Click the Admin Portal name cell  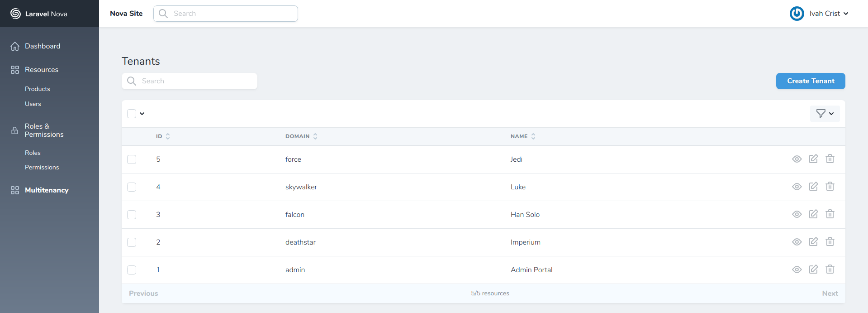531,270
